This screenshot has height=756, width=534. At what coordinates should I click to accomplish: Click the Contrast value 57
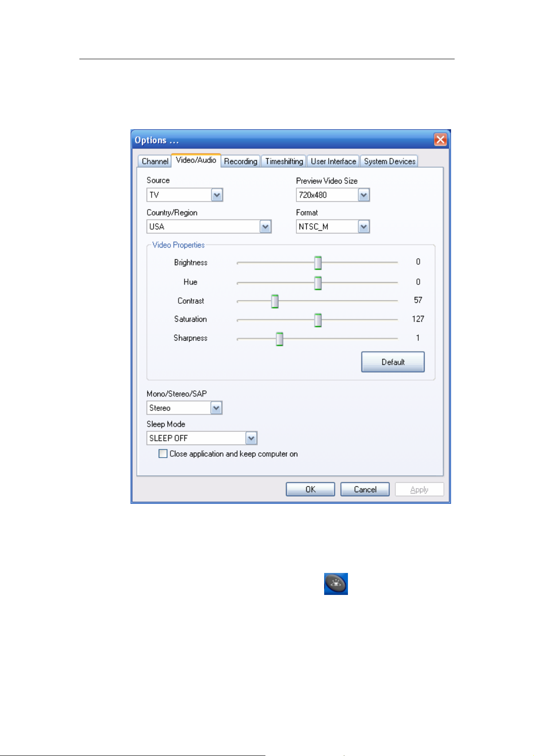(418, 300)
